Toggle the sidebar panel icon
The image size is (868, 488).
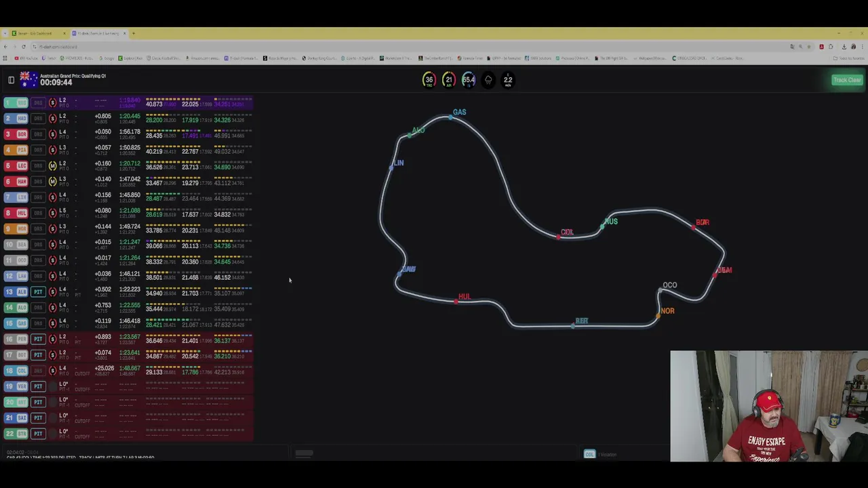tap(11, 80)
